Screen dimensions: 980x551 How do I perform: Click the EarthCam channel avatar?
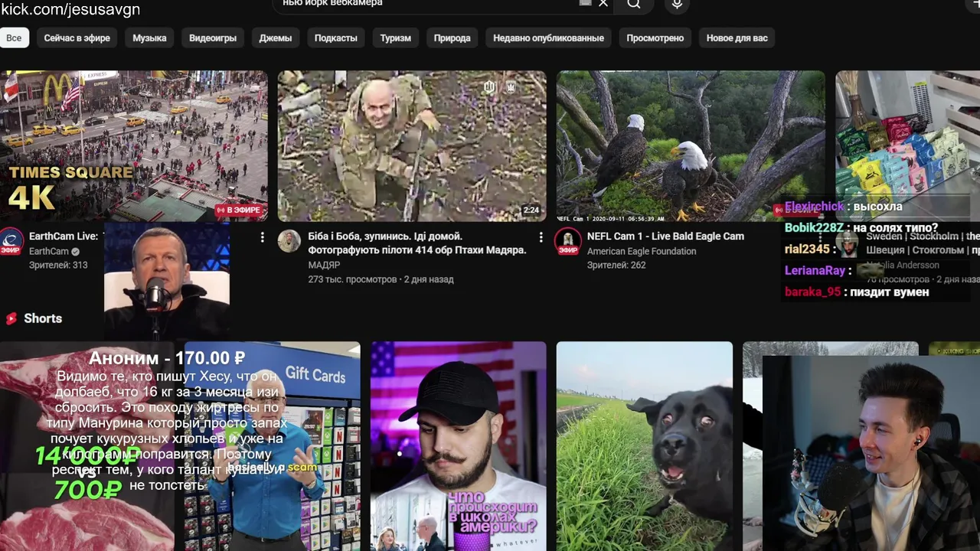(11, 242)
